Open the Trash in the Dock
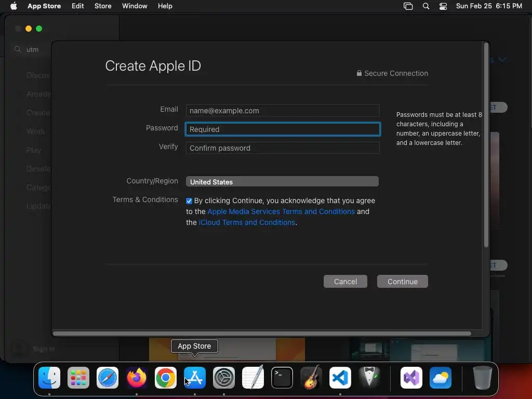532x399 pixels. coord(483,378)
